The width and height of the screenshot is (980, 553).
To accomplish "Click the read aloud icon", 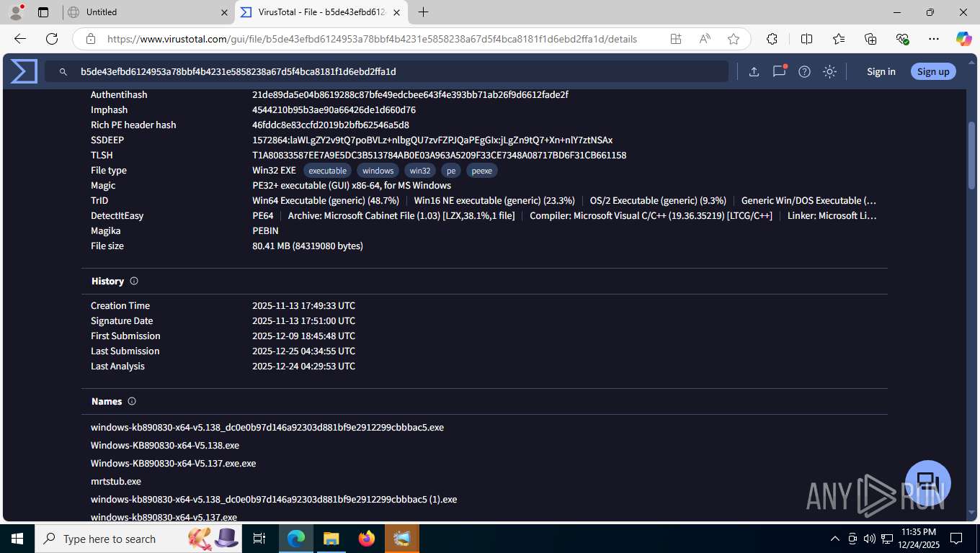I will point(705,39).
